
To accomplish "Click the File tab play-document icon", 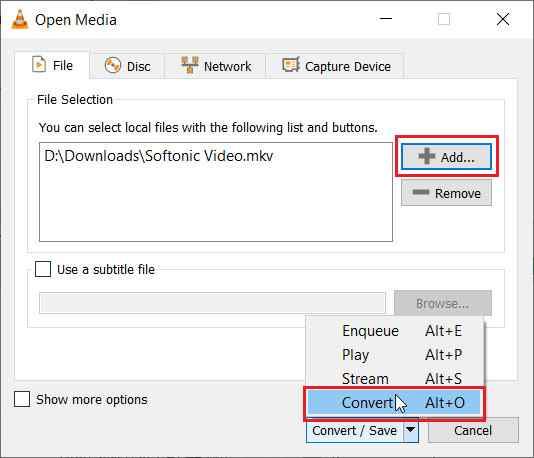I will coord(39,64).
